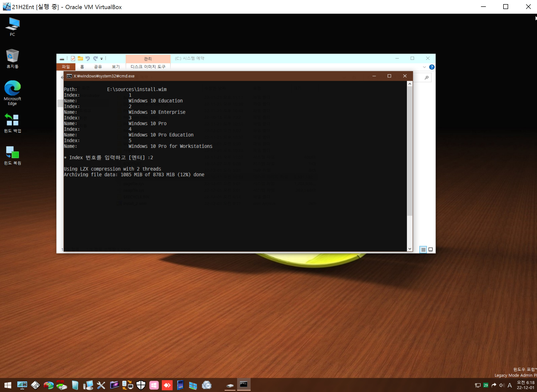Click the Explorer drive icon in title bar
Viewport: 537px width, 392px height.
[x=62, y=59]
